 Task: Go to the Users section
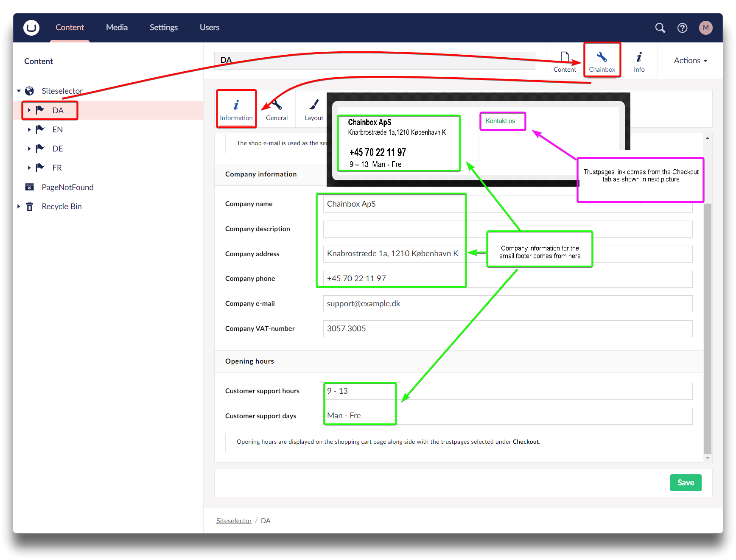click(x=210, y=28)
